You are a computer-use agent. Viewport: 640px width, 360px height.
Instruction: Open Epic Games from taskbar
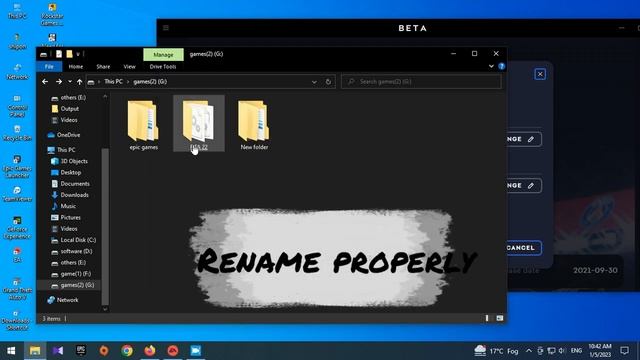click(x=81, y=351)
